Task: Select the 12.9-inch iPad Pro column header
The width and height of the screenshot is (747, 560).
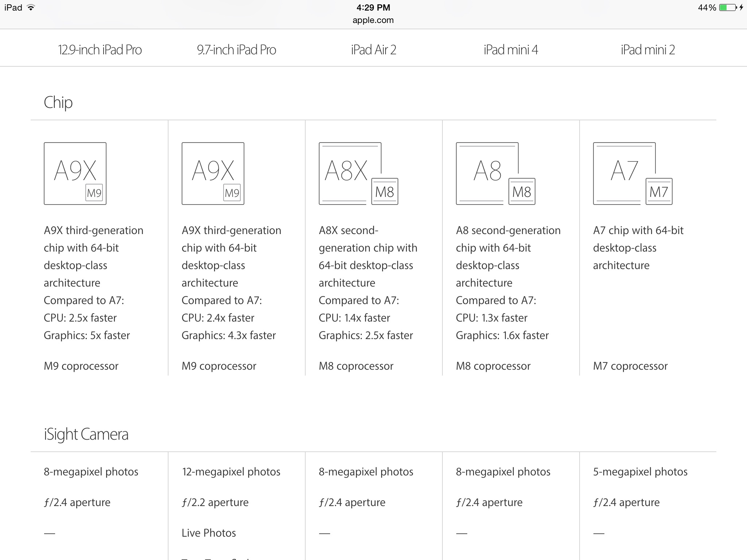Action: [x=100, y=50]
